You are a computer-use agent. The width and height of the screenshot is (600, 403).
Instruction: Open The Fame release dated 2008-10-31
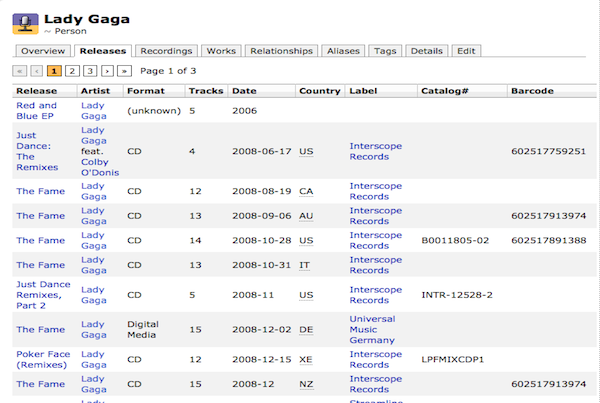pyautogui.click(x=41, y=265)
